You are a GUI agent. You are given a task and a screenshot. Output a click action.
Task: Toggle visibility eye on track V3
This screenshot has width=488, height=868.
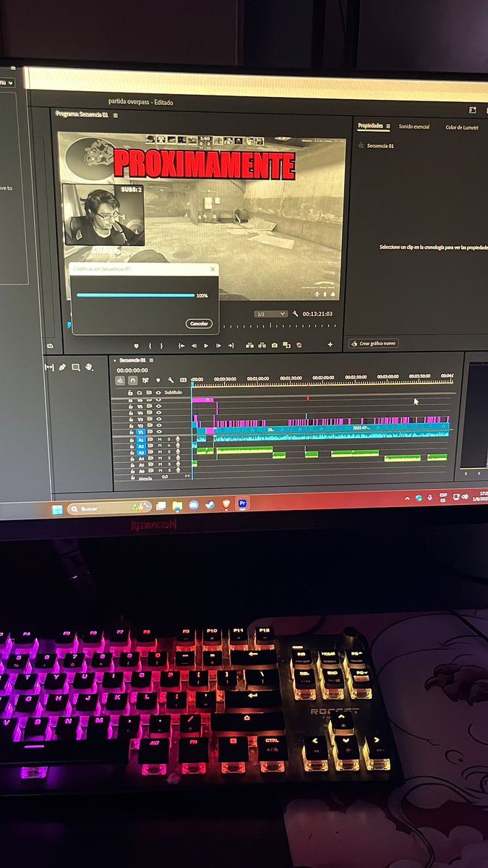pyautogui.click(x=158, y=419)
